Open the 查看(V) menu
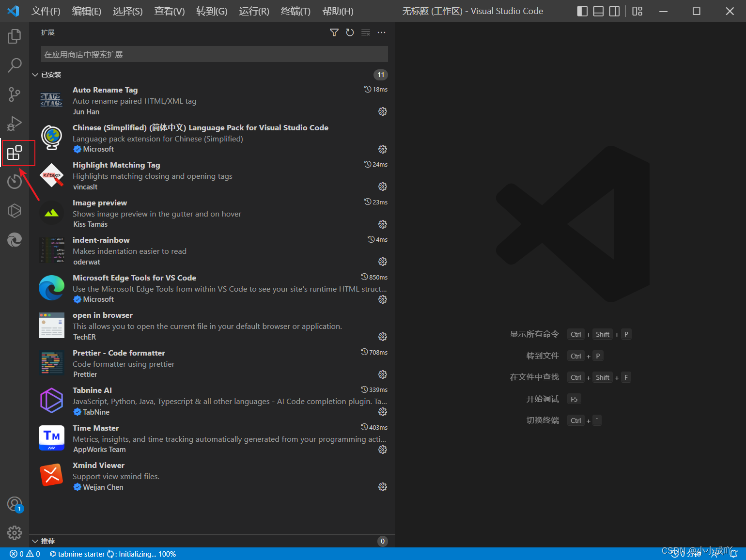The width and height of the screenshot is (746, 560). click(x=170, y=11)
